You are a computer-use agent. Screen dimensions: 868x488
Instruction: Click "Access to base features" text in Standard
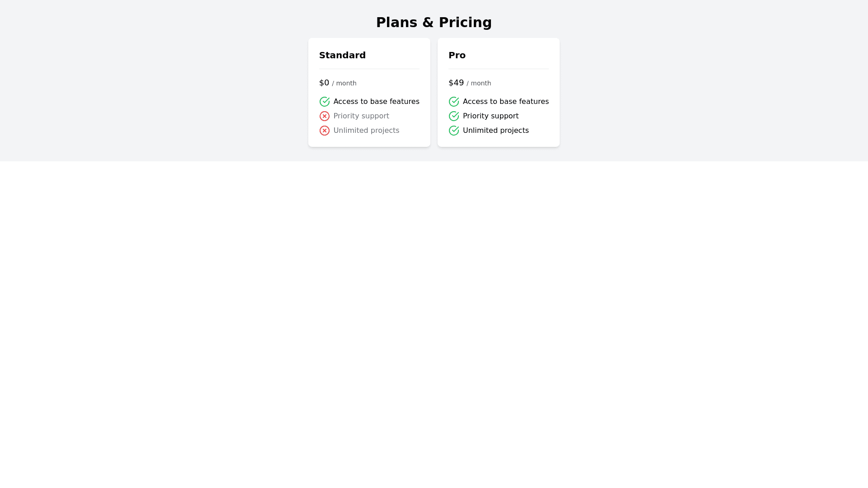[x=376, y=102]
